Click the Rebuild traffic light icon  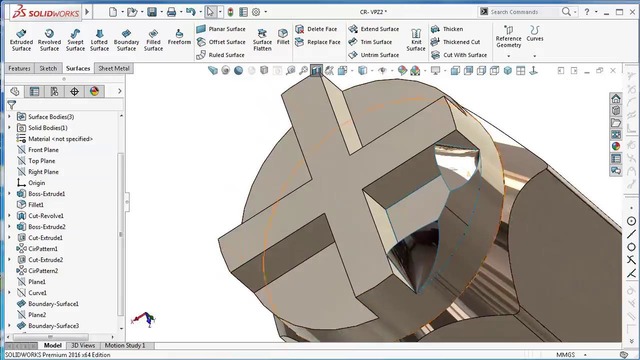click(x=230, y=12)
